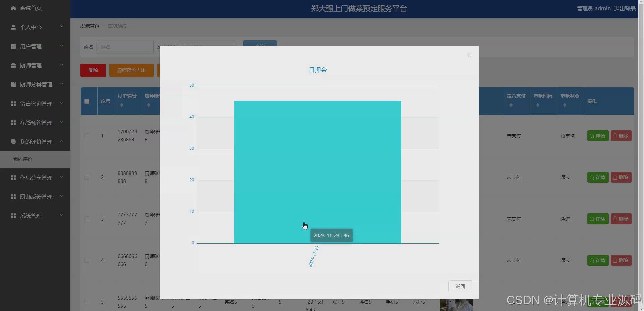Open 详情 for row 3
Screen dimensions: 644x311
tap(598, 219)
